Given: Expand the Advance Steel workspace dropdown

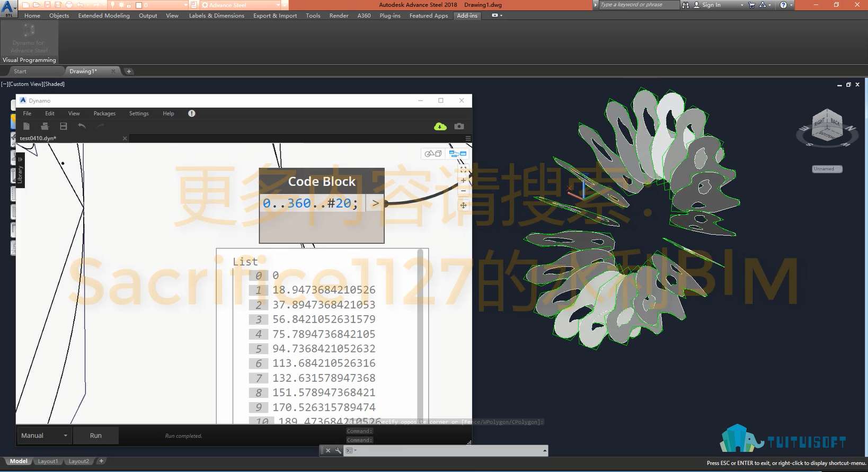Looking at the screenshot, I should pos(278,5).
